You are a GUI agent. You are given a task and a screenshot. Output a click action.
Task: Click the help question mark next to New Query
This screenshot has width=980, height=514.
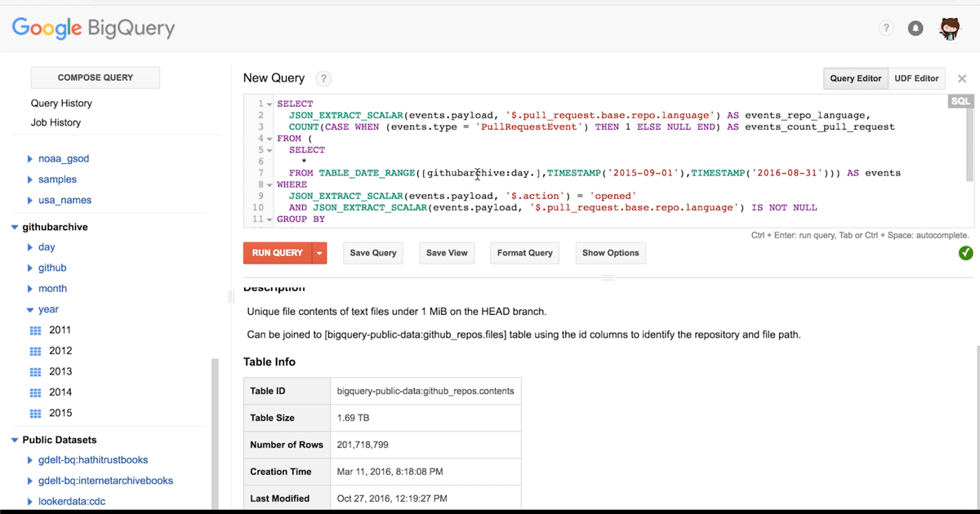click(323, 78)
